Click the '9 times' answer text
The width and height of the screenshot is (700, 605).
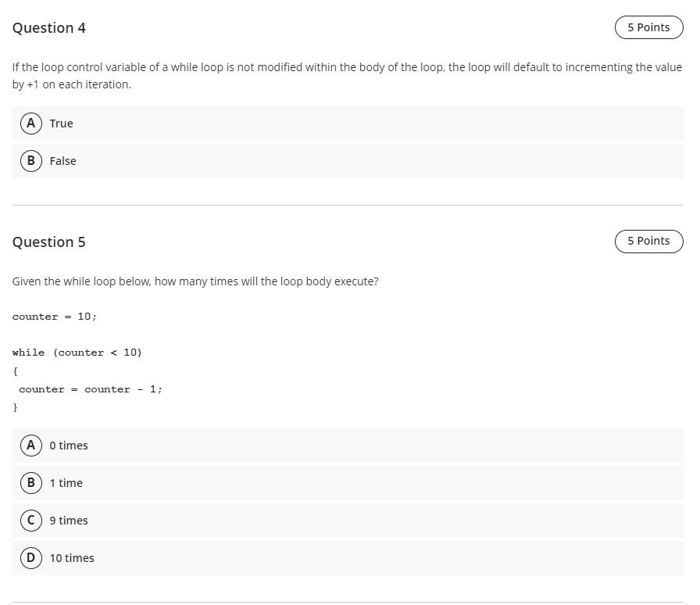pyautogui.click(x=69, y=521)
